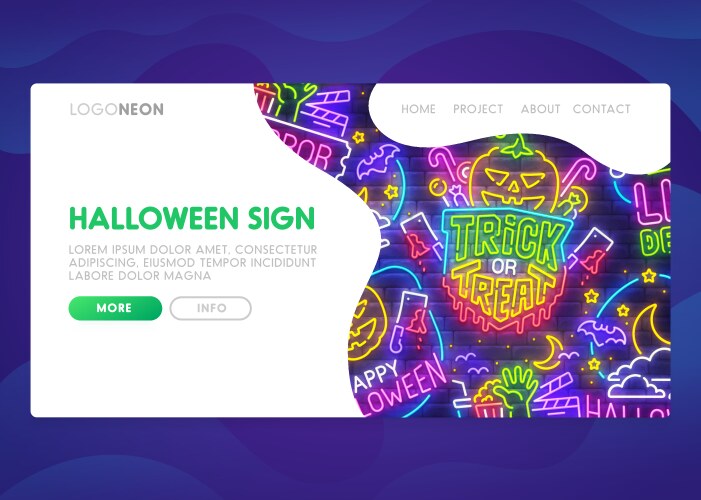Click the purple neon bat near the top
This screenshot has height=500, width=701.
coord(376,161)
